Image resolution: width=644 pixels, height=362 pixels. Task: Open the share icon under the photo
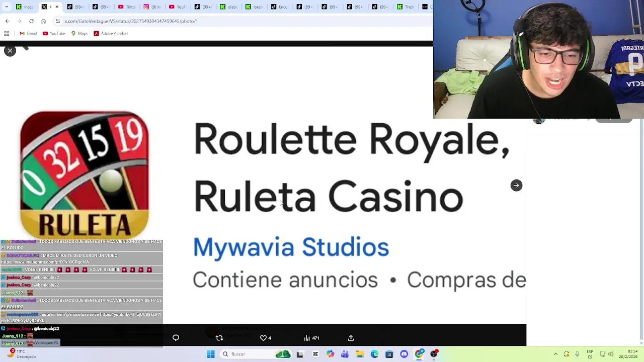351,338
